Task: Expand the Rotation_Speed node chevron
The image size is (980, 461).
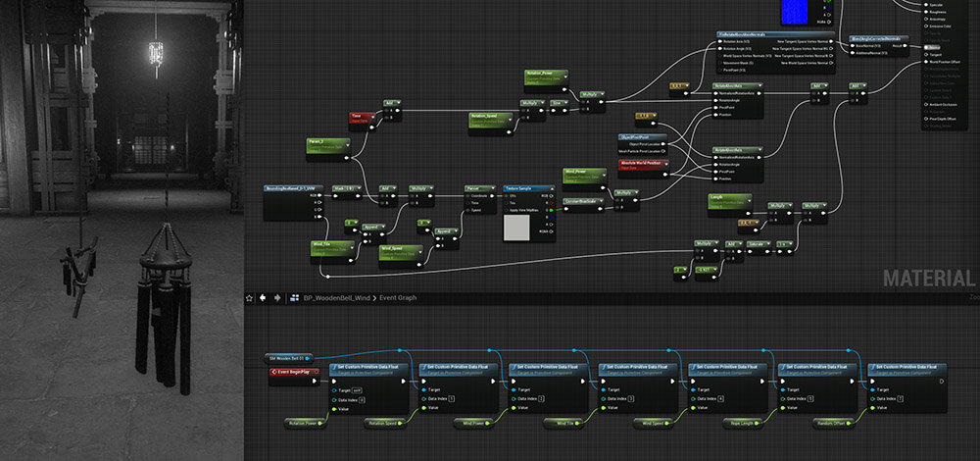Action: click(511, 120)
